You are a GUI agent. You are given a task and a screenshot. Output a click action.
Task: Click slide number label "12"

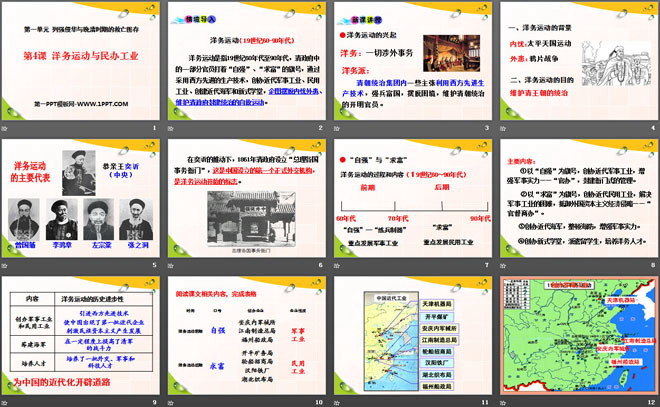click(652, 402)
